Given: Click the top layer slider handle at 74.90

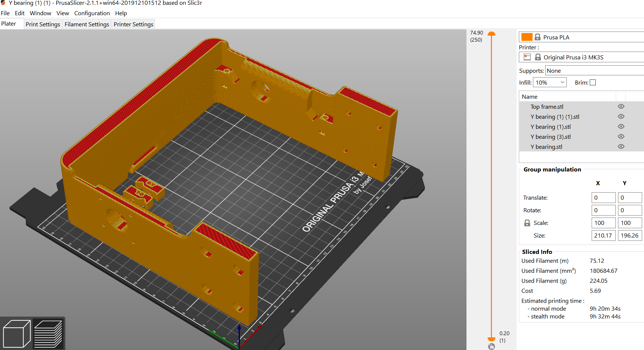Looking at the screenshot, I should (x=491, y=34).
